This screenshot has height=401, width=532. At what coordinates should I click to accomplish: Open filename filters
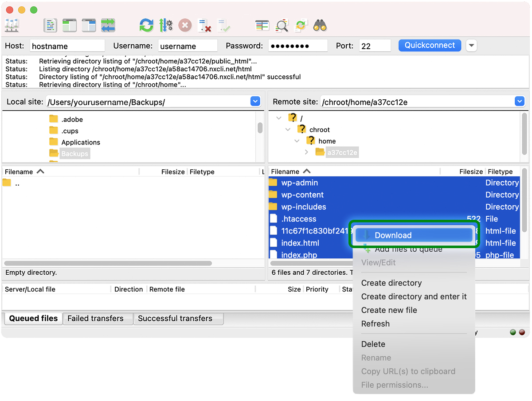tap(262, 25)
